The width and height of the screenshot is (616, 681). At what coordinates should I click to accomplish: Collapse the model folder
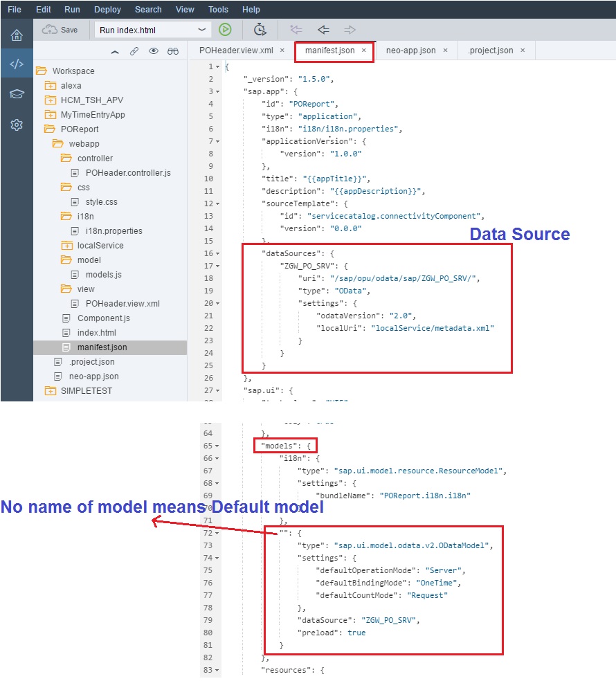tap(66, 260)
